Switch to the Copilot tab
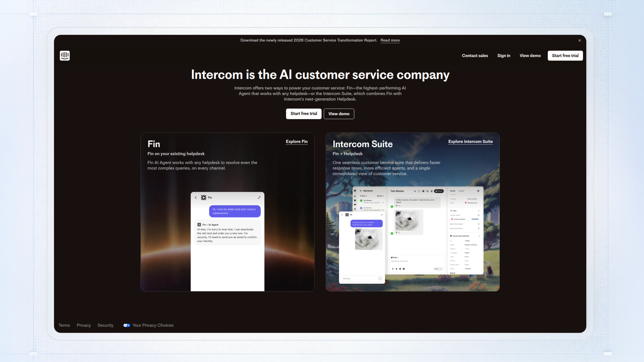 [461, 191]
